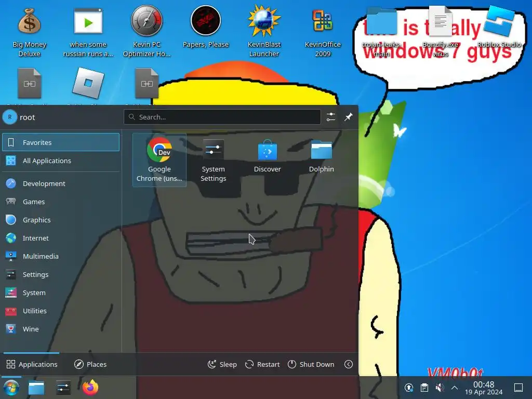Screen dimensions: 532x399
Task: Open the Utilities category
Action: 61,311
